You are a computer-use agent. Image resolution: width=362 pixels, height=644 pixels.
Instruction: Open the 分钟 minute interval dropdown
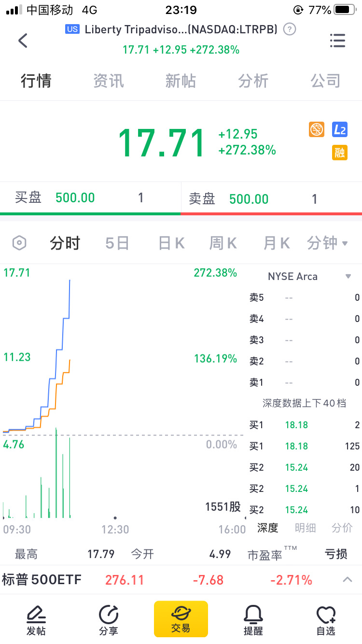(327, 243)
